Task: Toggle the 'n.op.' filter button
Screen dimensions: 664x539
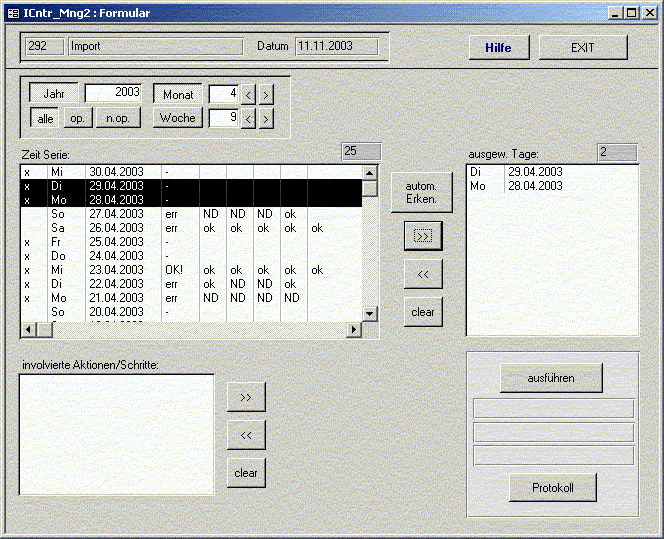Action: [x=117, y=118]
